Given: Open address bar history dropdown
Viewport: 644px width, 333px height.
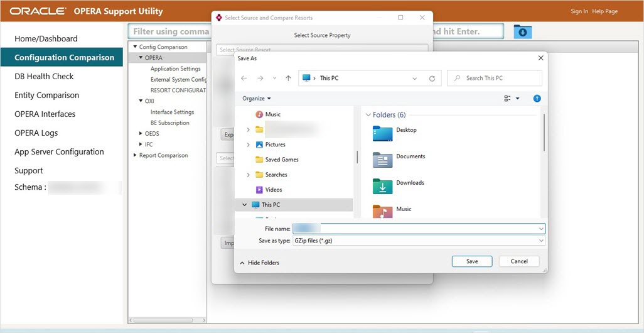Looking at the screenshot, I should pos(414,78).
